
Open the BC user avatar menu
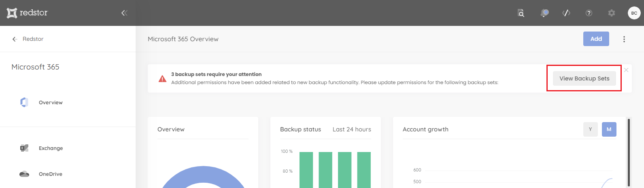pyautogui.click(x=634, y=13)
